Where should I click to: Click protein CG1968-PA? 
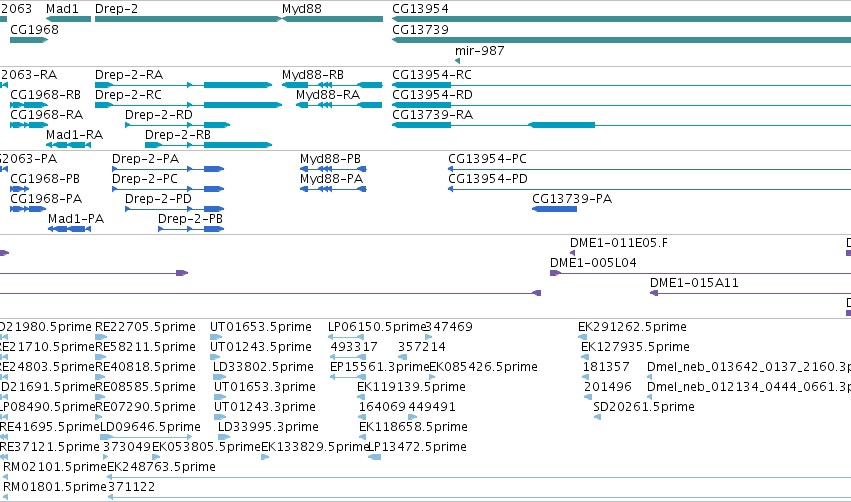28,209
